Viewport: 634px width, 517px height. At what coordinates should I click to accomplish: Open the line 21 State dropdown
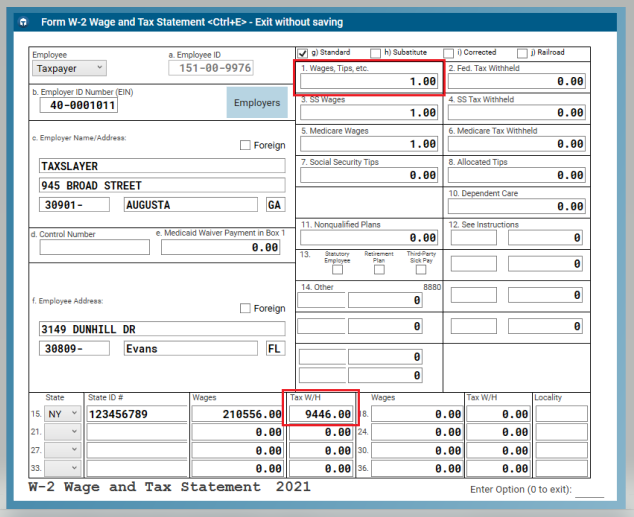click(x=63, y=432)
